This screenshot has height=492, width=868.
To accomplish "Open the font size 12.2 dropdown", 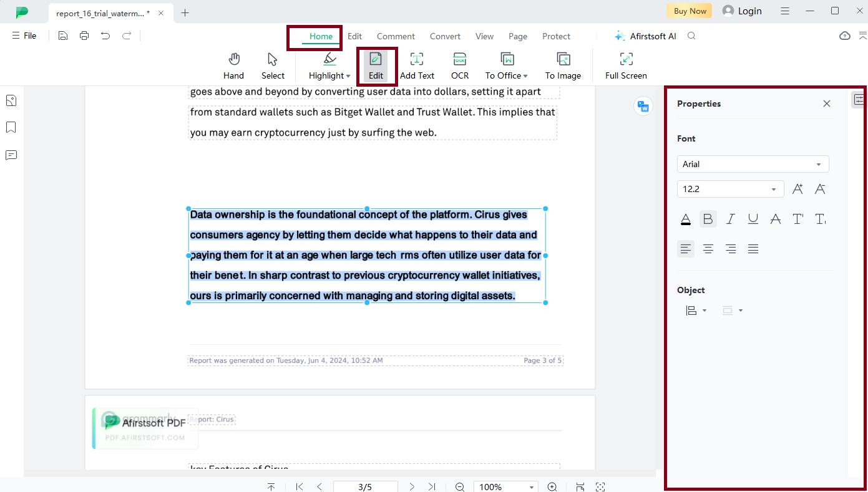I will (730, 189).
